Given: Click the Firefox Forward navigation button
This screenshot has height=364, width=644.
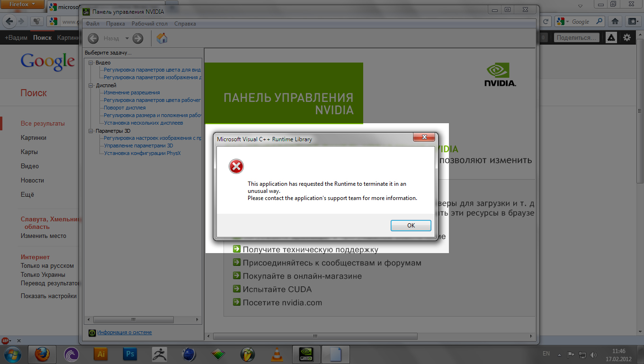Looking at the screenshot, I should pos(21,21).
